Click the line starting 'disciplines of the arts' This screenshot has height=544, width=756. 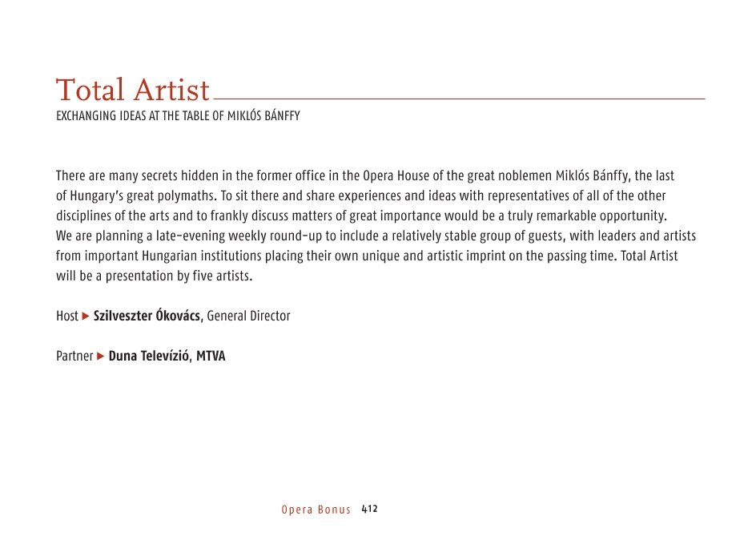[362, 216]
